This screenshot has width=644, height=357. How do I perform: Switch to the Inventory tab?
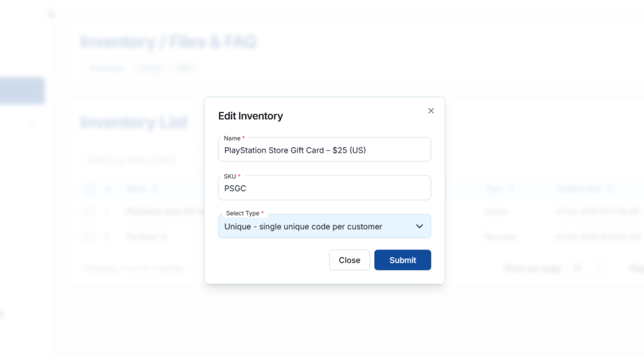tap(106, 68)
